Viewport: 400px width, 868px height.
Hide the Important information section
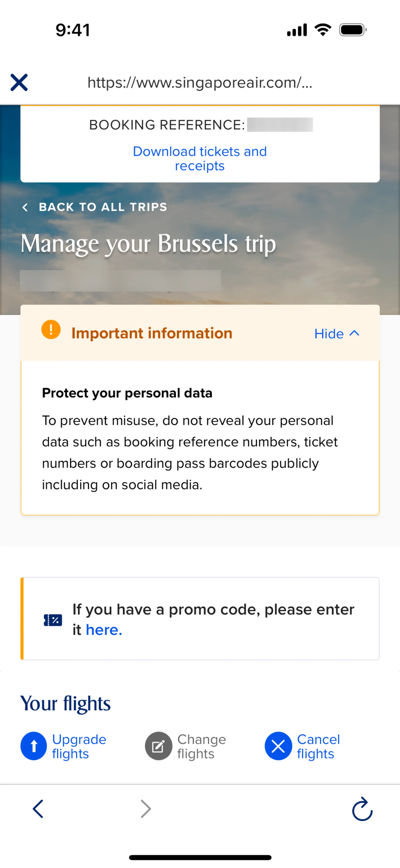[329, 334]
